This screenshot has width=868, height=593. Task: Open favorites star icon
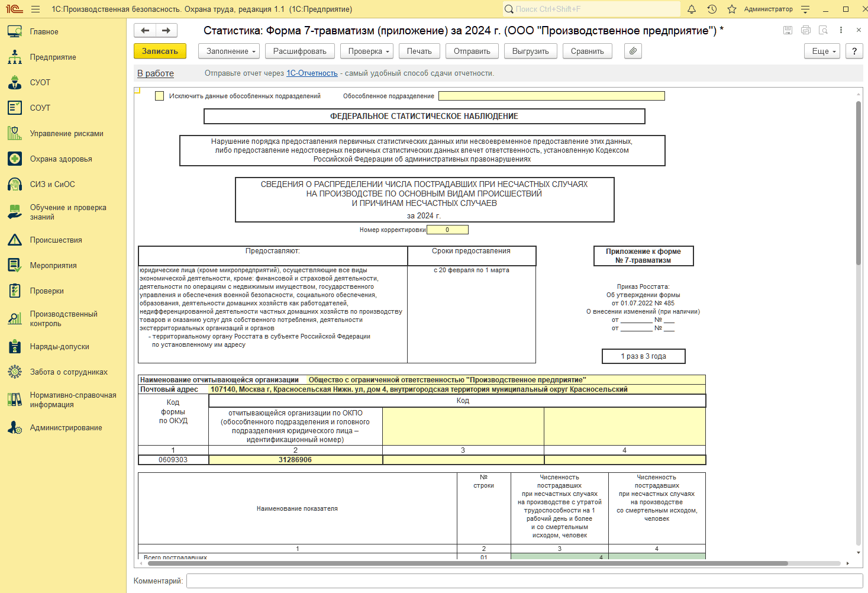click(732, 9)
